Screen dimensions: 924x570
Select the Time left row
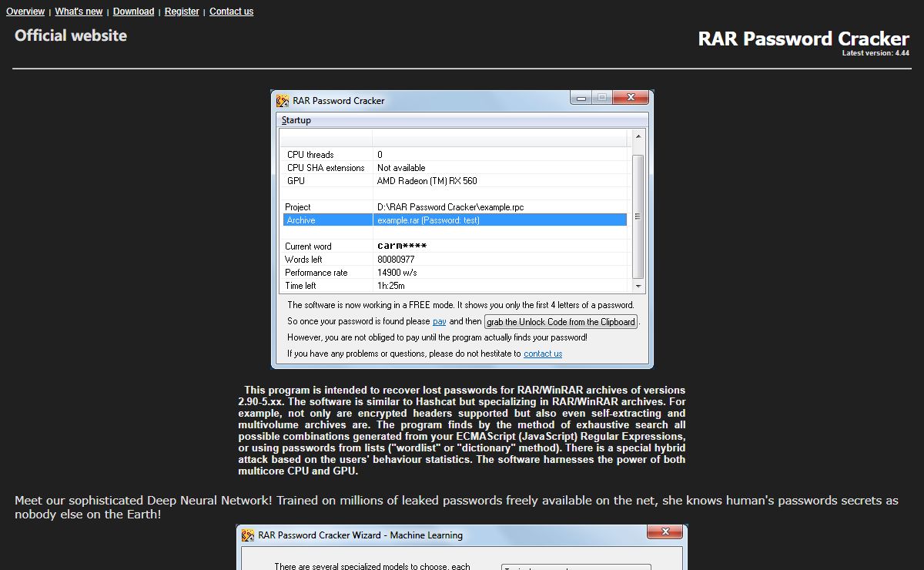455,286
